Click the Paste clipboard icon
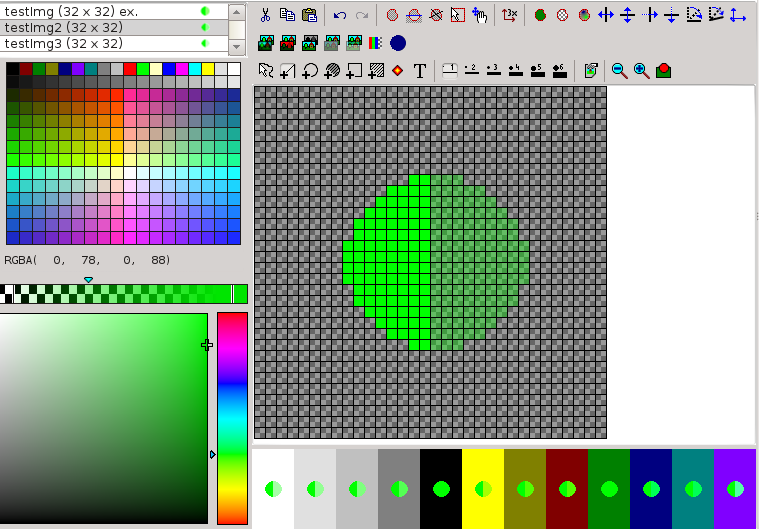Viewport: 759px width, 529px height. point(309,15)
